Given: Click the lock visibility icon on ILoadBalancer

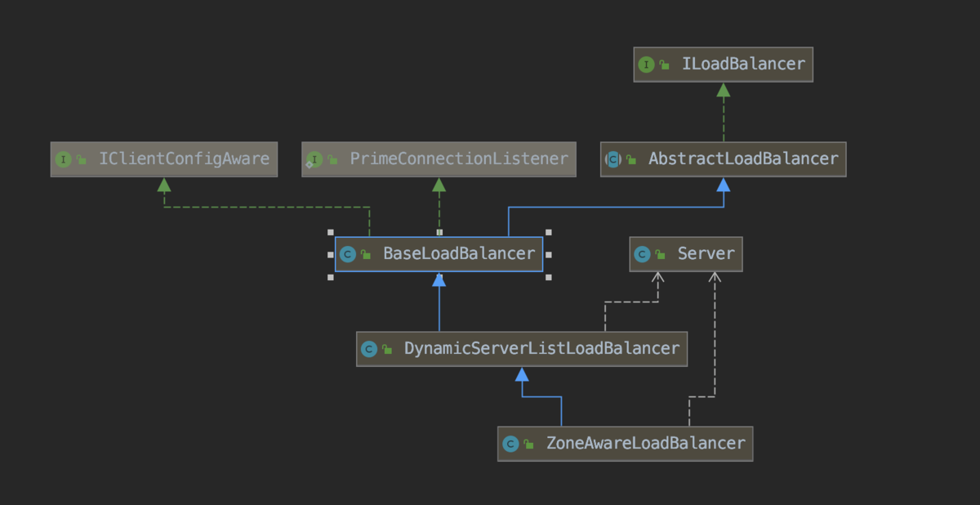Looking at the screenshot, I should tap(665, 65).
